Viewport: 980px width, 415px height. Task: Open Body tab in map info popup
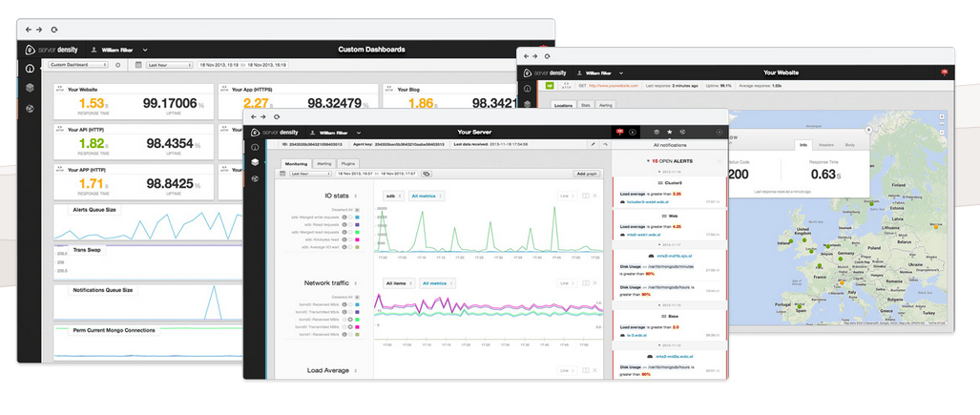click(x=850, y=145)
